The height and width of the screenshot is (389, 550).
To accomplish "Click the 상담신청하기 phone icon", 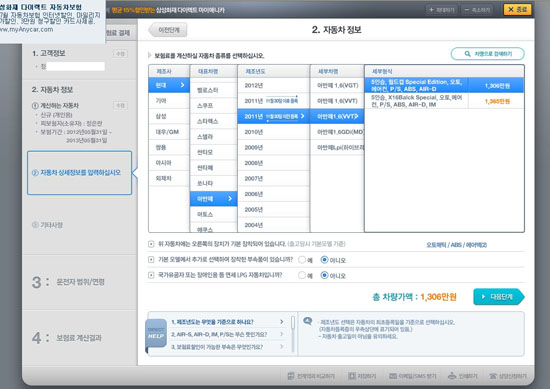I will [493, 376].
